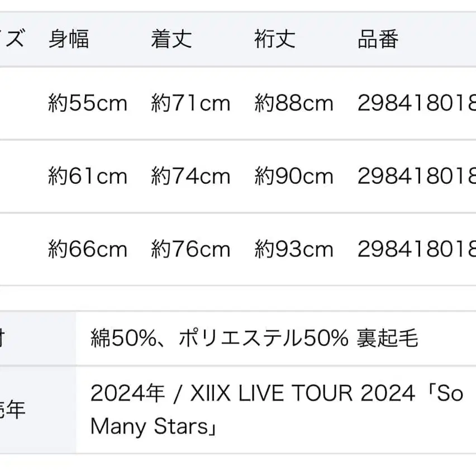Click the 身幅 column header
The image size is (476, 476).
tap(68, 40)
